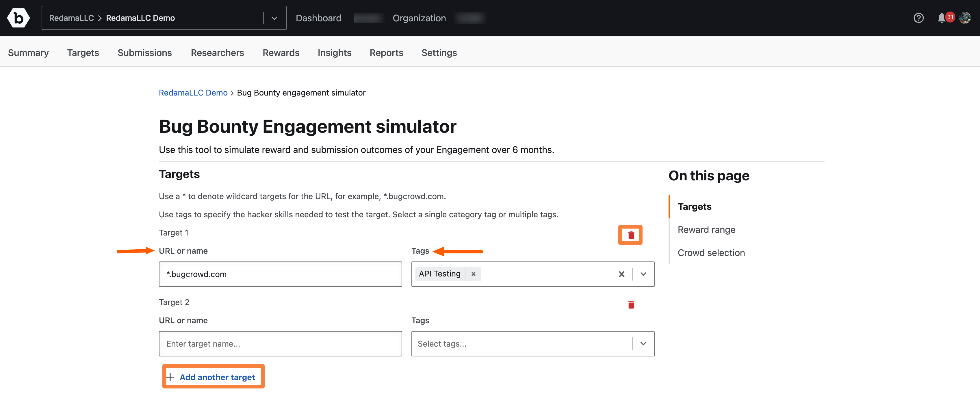Open the RedamaLLC Demo engagement switcher dropdown
This screenshot has height=400, width=980.
pyautogui.click(x=274, y=18)
